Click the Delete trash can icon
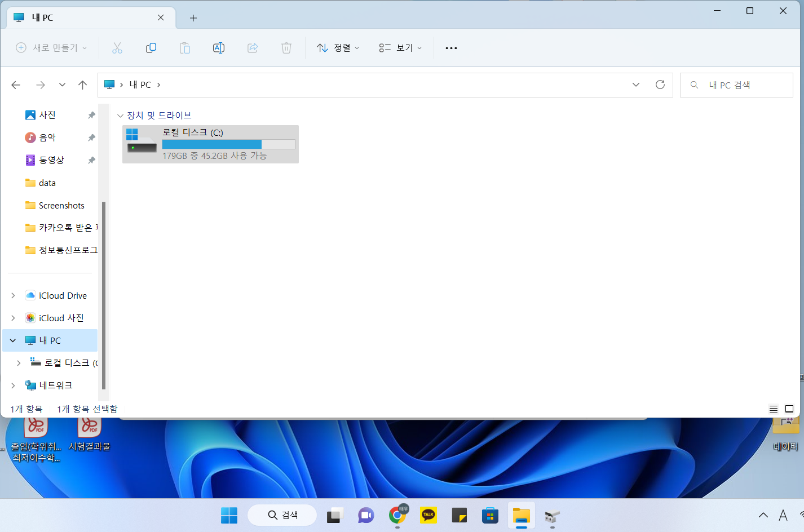804x532 pixels. (x=286, y=48)
